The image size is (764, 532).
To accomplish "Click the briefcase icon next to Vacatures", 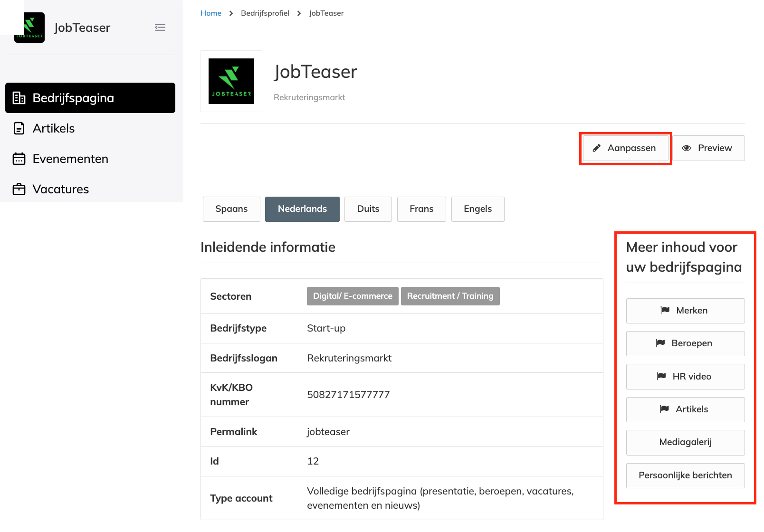I will tap(19, 189).
